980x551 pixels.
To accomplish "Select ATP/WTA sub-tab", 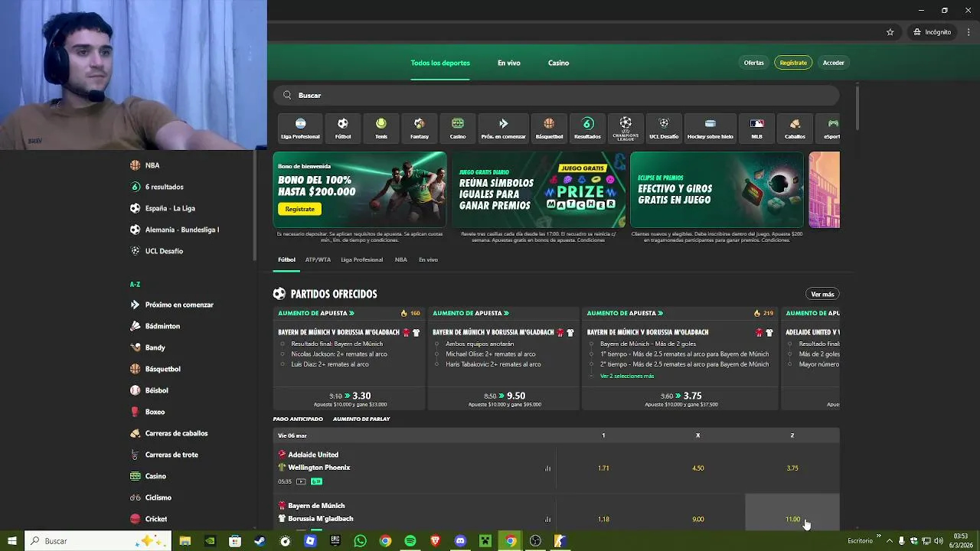I will pos(318,259).
